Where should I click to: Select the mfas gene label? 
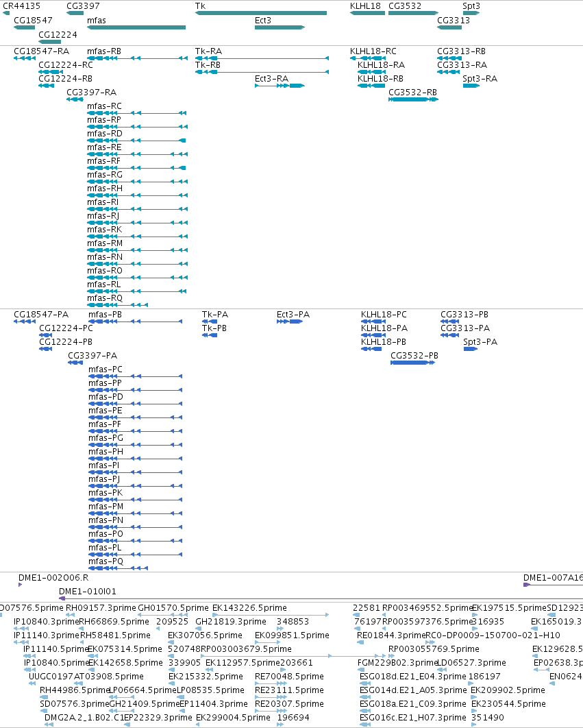point(96,21)
